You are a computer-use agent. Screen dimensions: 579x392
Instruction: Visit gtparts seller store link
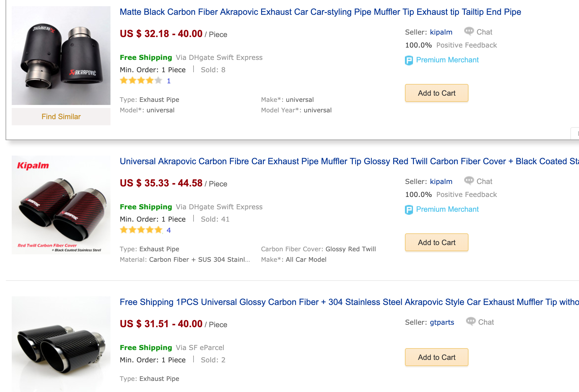tap(442, 323)
